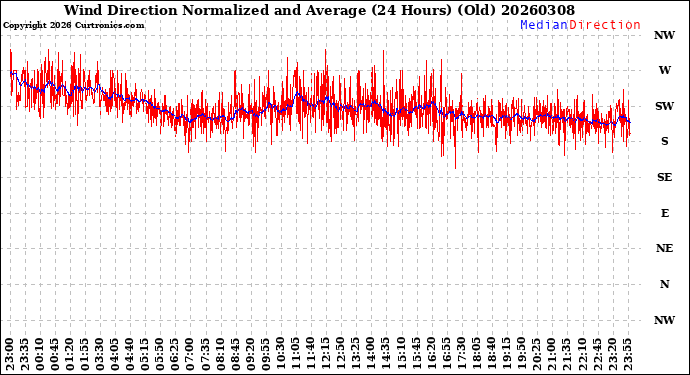
Task: Click the 04:05 time axis label
Action: coord(115,355)
